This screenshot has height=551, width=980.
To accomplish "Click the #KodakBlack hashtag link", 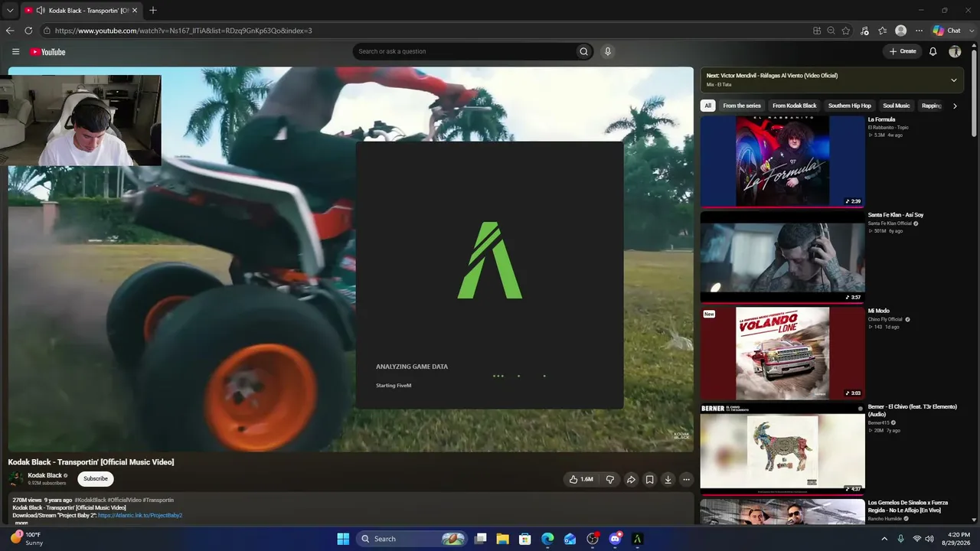I will click(90, 500).
